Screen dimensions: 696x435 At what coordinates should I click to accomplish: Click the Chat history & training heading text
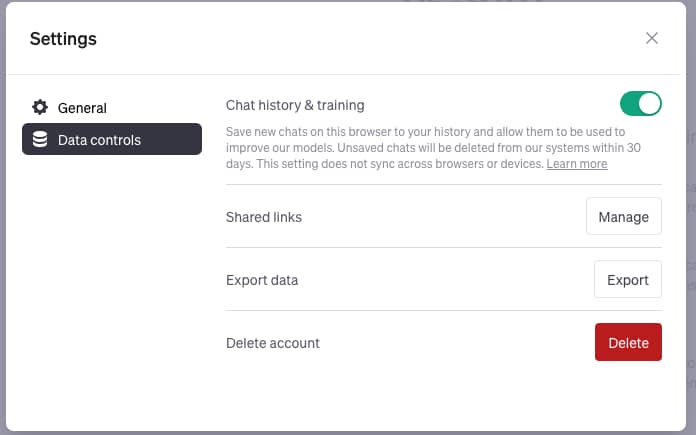[x=295, y=105]
